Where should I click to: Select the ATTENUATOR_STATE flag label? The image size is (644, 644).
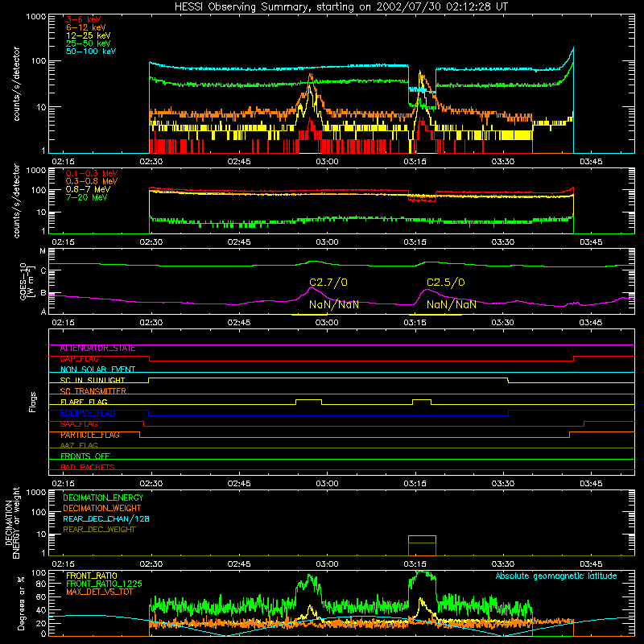(97, 349)
